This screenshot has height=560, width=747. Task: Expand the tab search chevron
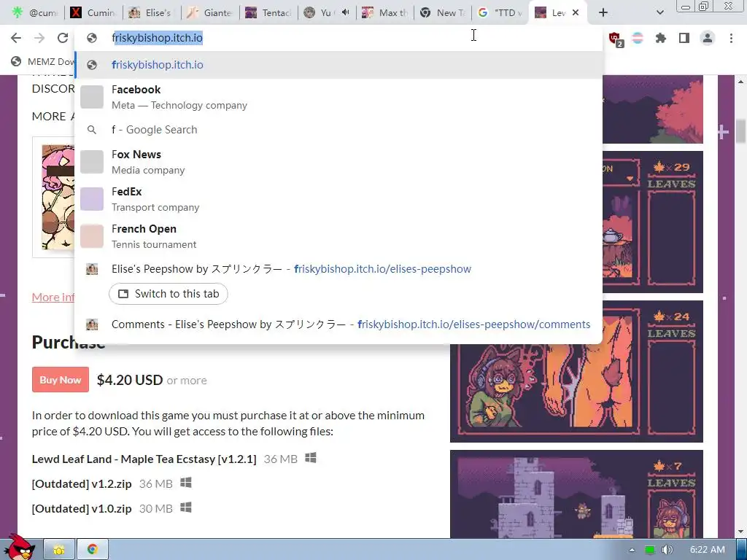pos(659,13)
